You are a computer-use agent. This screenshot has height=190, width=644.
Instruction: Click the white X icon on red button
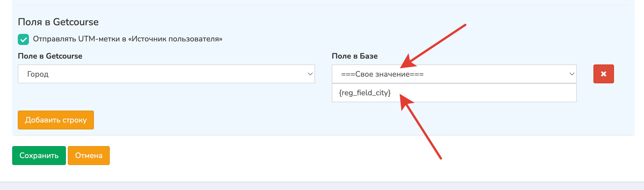click(603, 74)
